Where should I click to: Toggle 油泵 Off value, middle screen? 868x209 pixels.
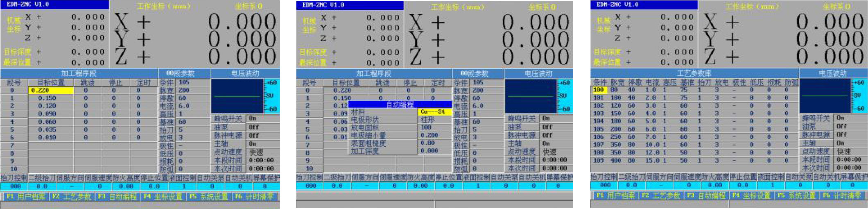(556, 127)
